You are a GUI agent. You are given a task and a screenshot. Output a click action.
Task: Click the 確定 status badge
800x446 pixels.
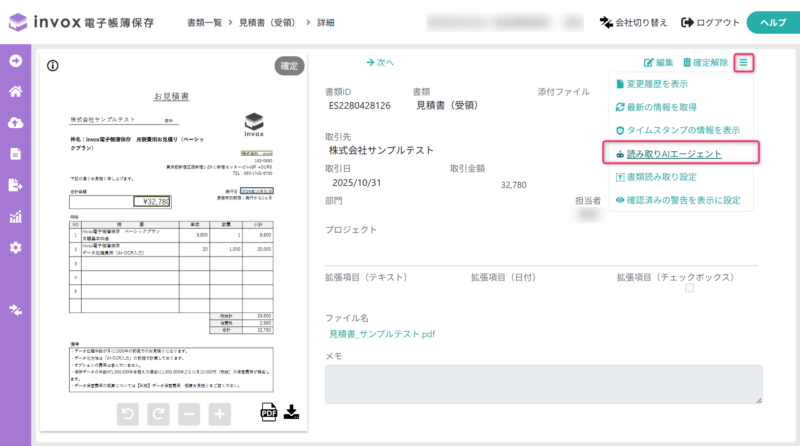pos(289,66)
